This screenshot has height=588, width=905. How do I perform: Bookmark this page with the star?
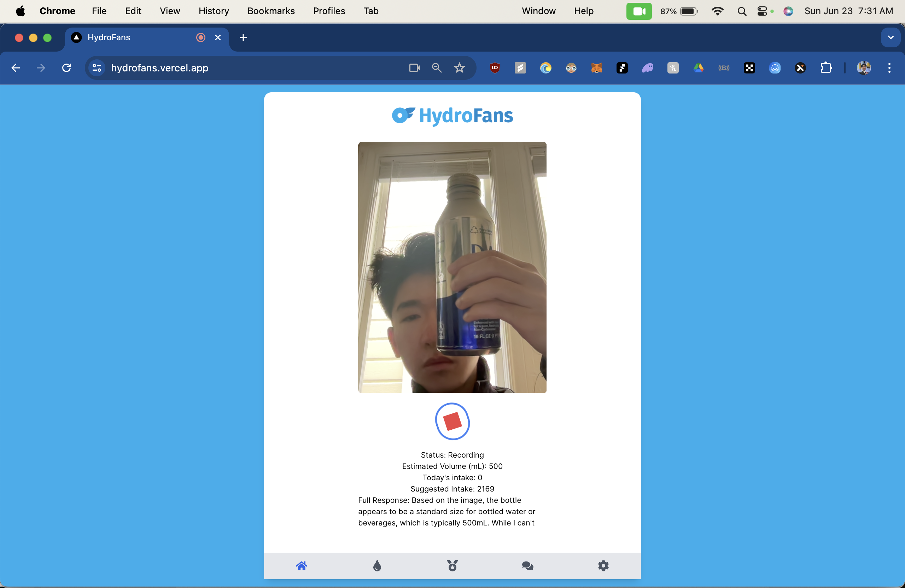point(459,68)
